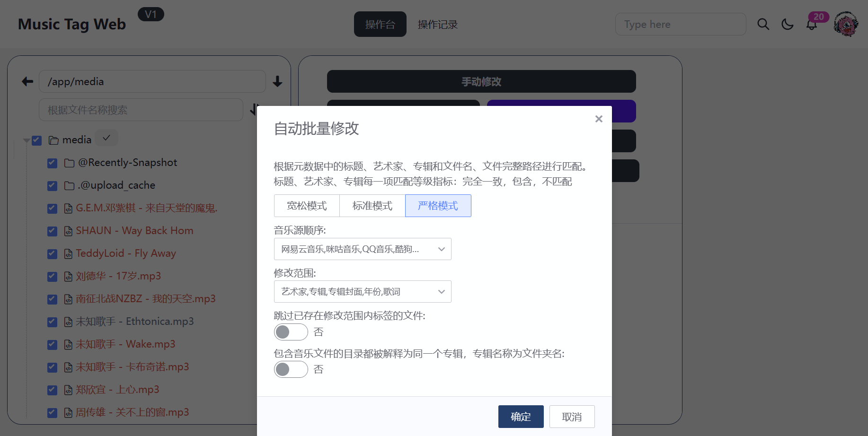Uncheck the @Recently-Snapshot checkbox

click(53, 163)
